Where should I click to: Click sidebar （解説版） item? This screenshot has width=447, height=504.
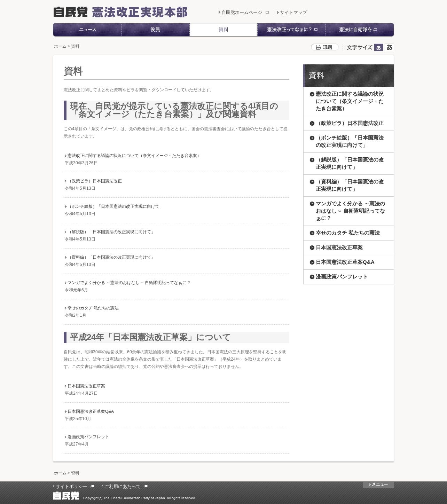click(x=348, y=164)
